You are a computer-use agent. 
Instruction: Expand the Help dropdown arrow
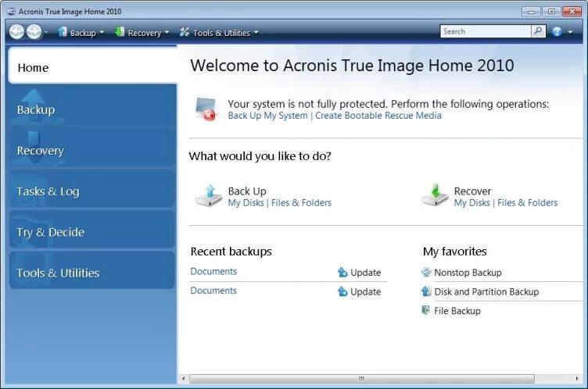(570, 33)
